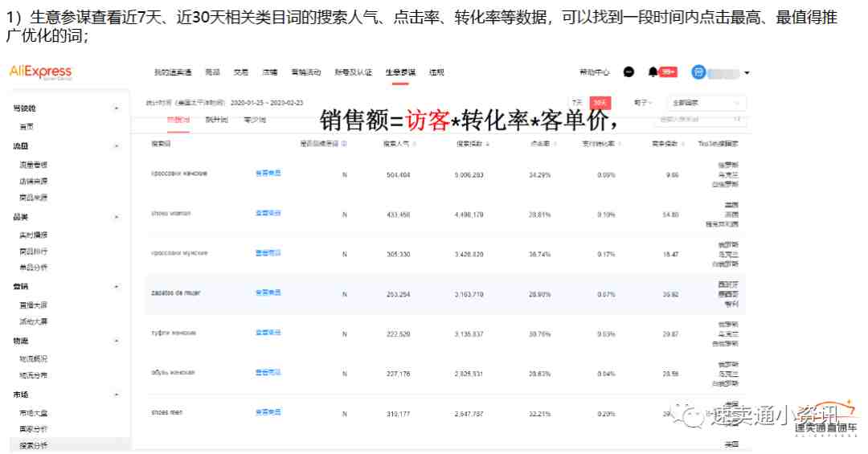The image size is (868, 454).
Task: Collapse the 流量 sidebar section
Action: (117, 146)
